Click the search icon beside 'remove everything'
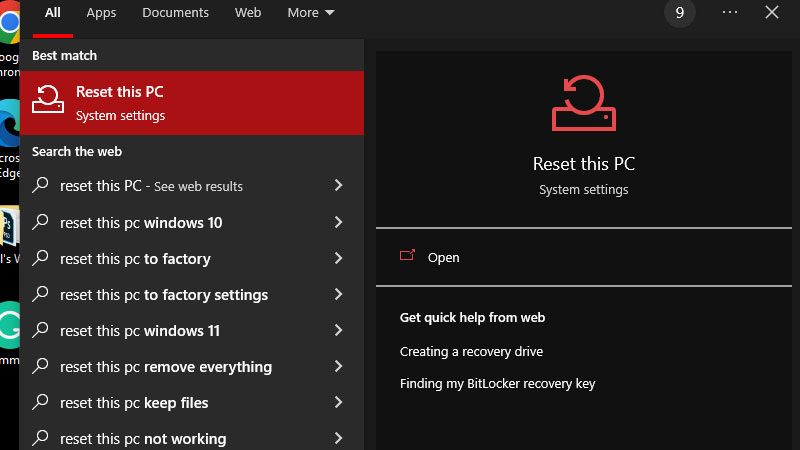Image resolution: width=800 pixels, height=450 pixels. (40, 366)
